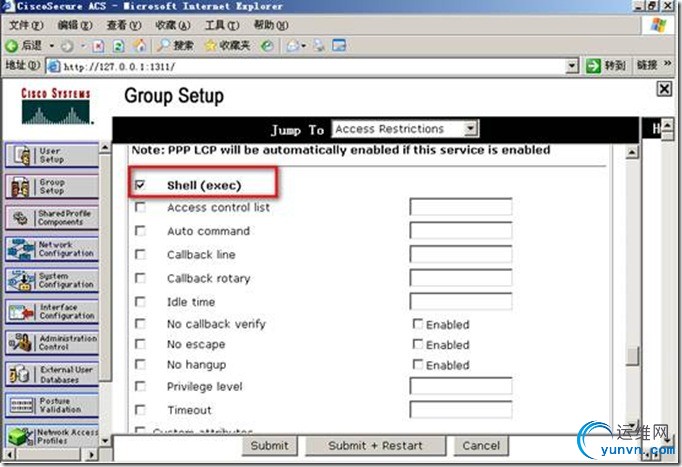Open the Favorites (收藏) menu
The image size is (682, 467).
pos(173,25)
